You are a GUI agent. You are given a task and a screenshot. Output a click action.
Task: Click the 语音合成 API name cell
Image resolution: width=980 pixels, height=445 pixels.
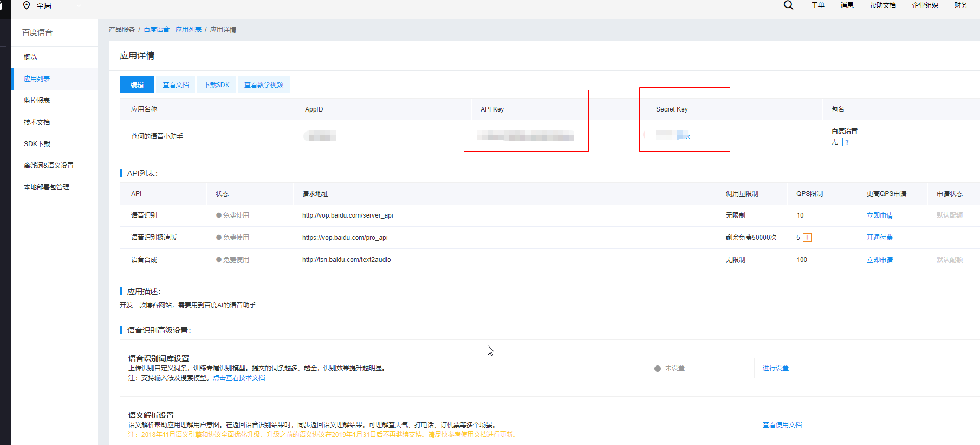144,260
